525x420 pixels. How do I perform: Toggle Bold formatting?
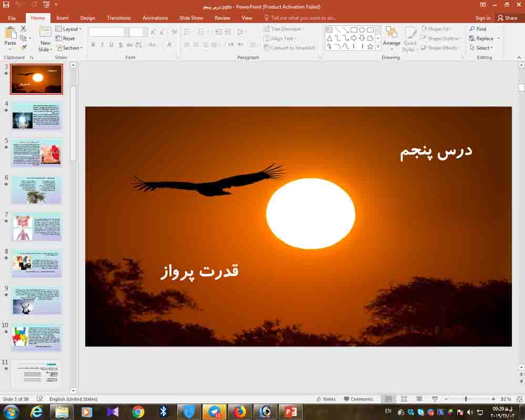93,44
